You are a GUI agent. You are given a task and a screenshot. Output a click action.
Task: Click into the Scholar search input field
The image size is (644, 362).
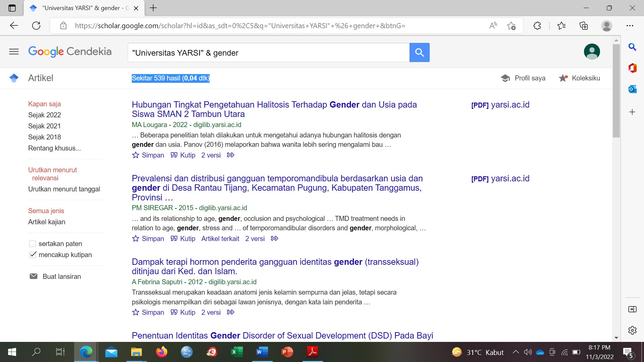[268, 53]
